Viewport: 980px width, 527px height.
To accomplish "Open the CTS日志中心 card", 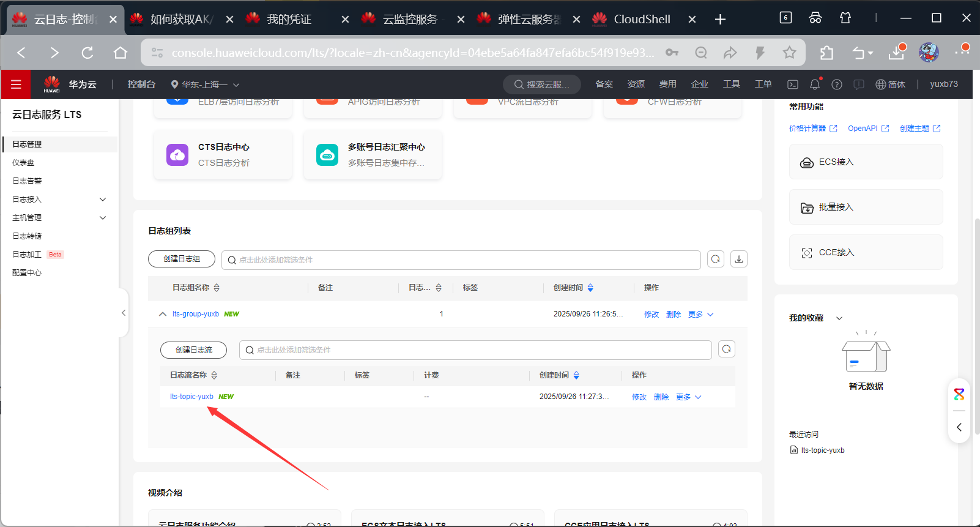I will click(223, 155).
